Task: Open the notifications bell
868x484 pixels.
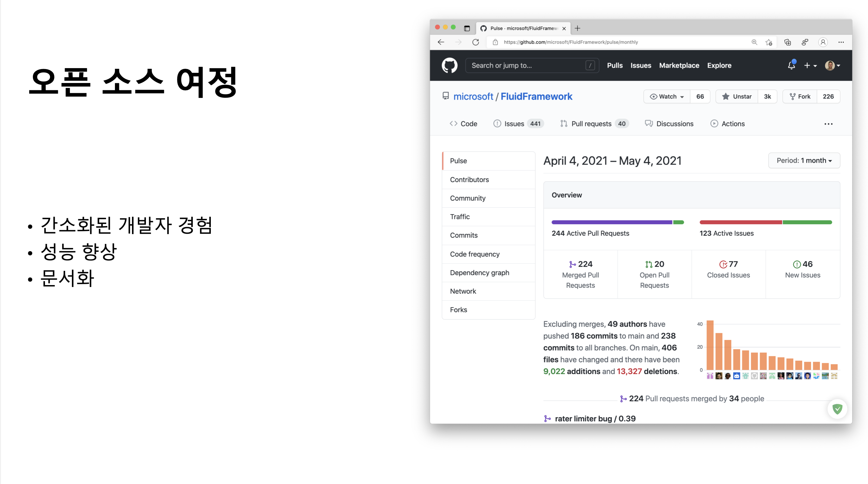Action: 791,66
